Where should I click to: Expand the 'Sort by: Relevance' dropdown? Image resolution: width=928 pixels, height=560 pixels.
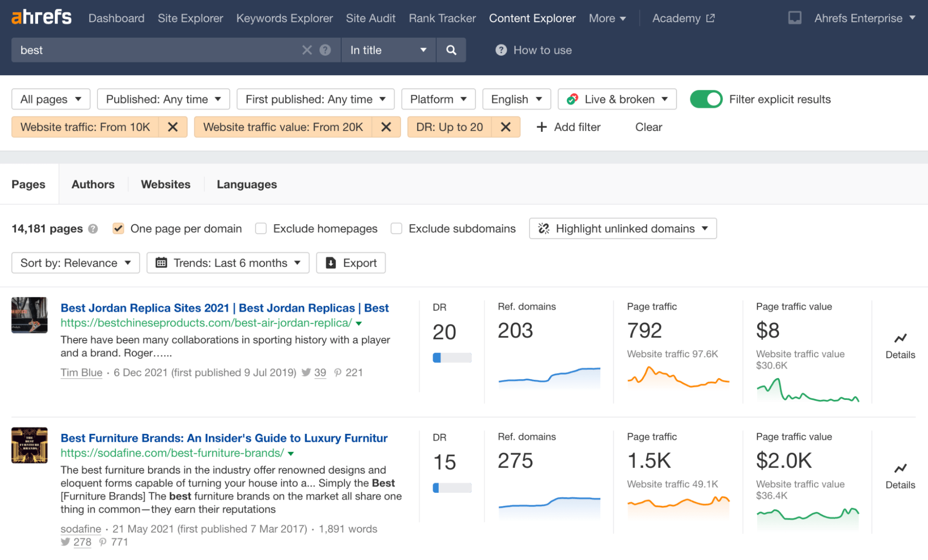click(x=75, y=263)
